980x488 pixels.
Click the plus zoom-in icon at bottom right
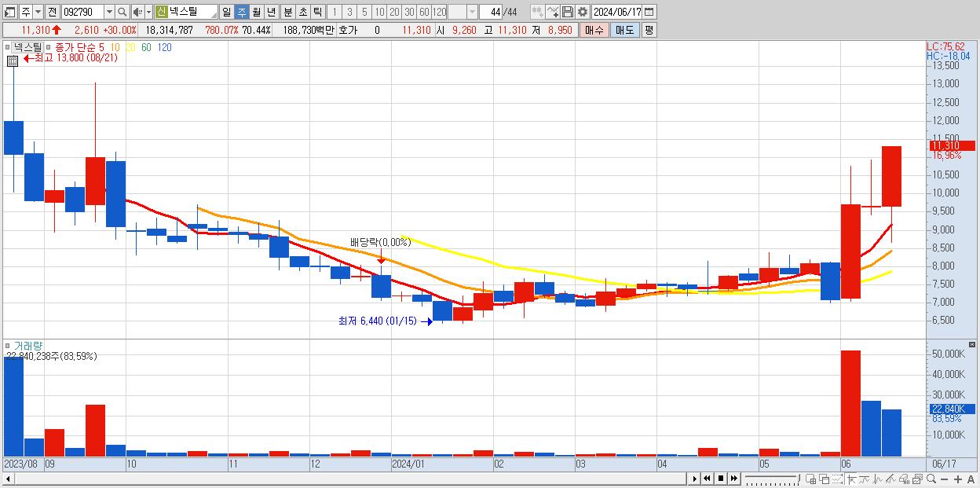click(958, 479)
